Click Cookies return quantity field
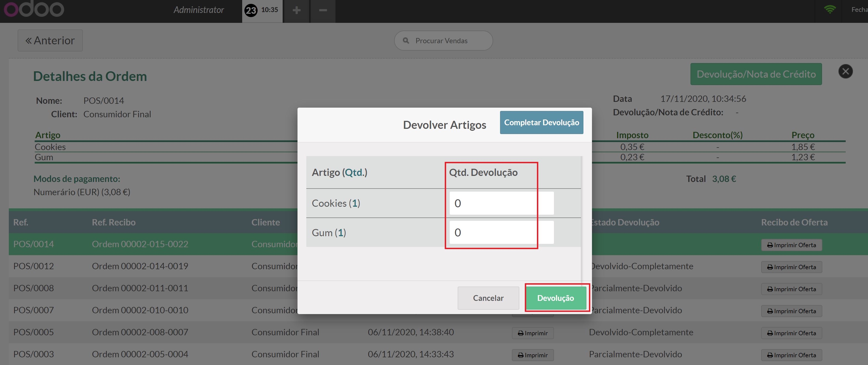 pos(501,203)
